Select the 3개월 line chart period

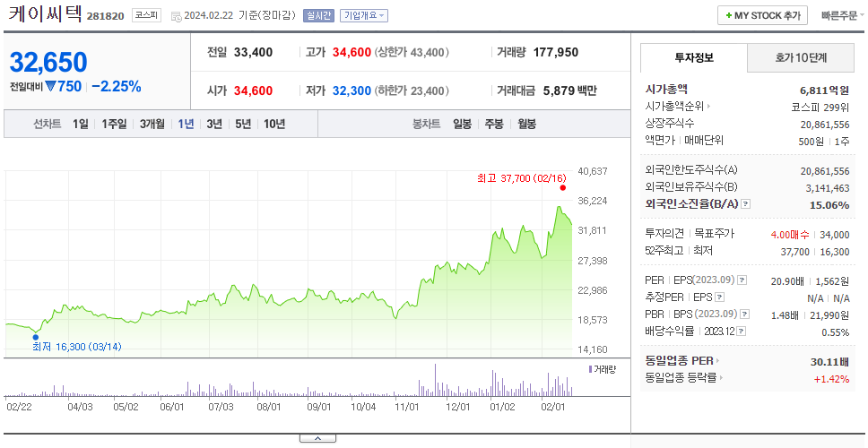152,124
